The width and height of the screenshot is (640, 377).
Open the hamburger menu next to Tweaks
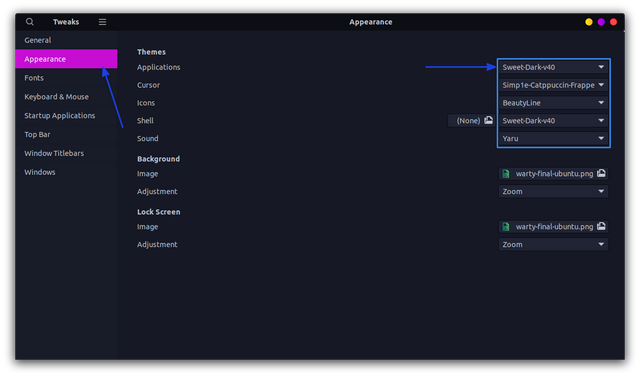(102, 22)
